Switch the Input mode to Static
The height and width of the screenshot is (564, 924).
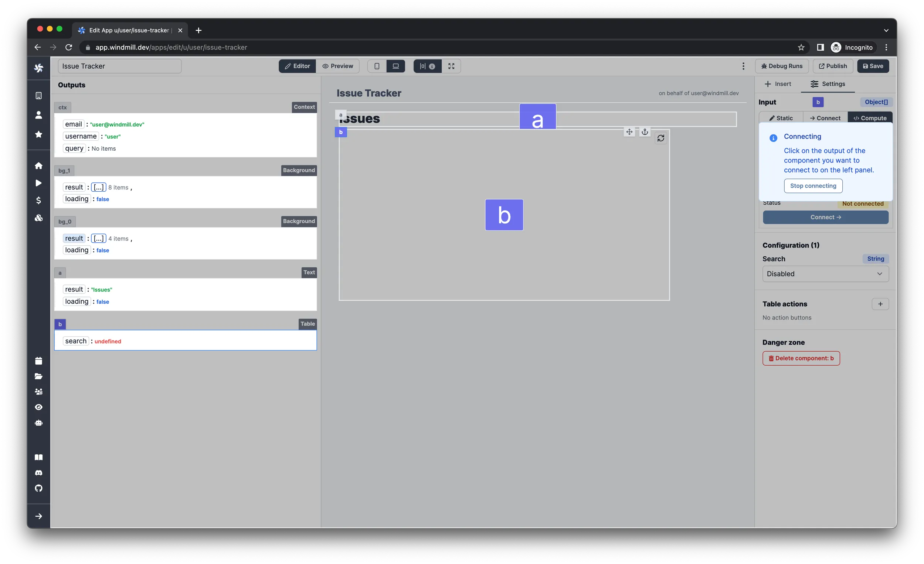point(781,118)
